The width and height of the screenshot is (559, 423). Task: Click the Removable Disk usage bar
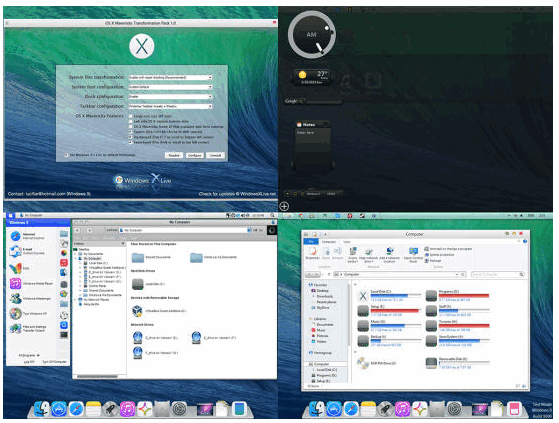(464, 363)
